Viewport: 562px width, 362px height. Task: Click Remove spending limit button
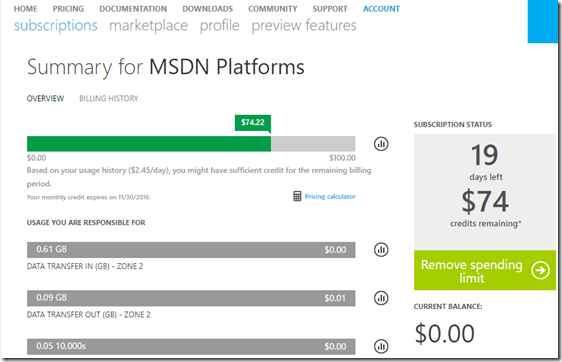485,270
